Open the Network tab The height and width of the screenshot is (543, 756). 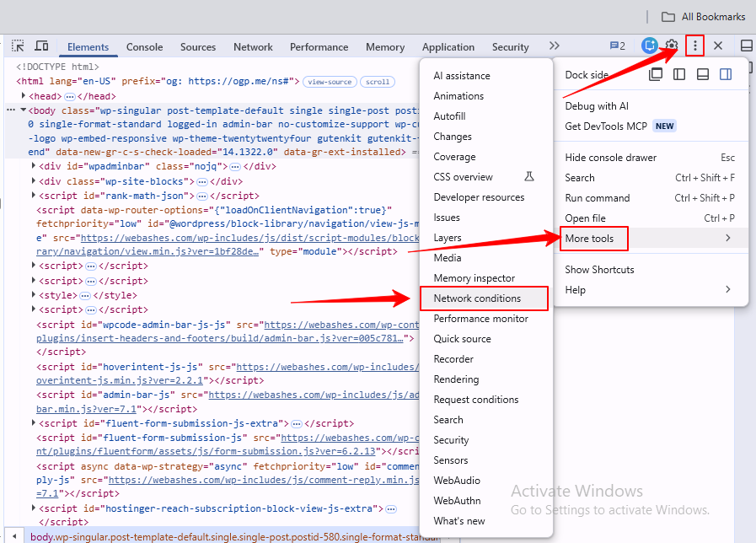(253, 46)
